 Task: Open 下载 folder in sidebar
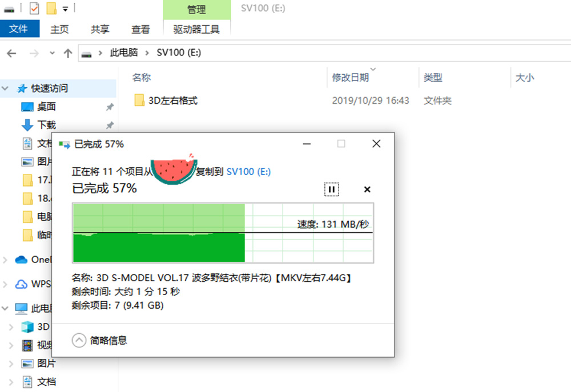tap(46, 125)
